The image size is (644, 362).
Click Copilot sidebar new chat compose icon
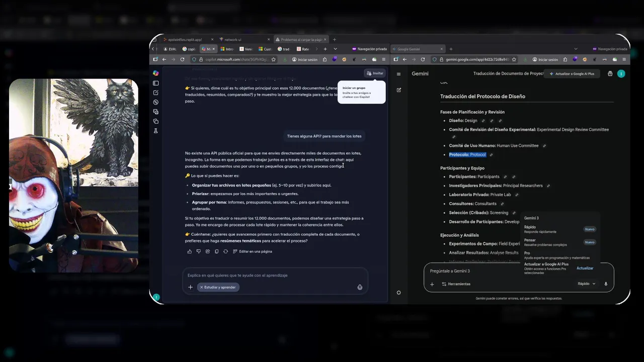156,93
